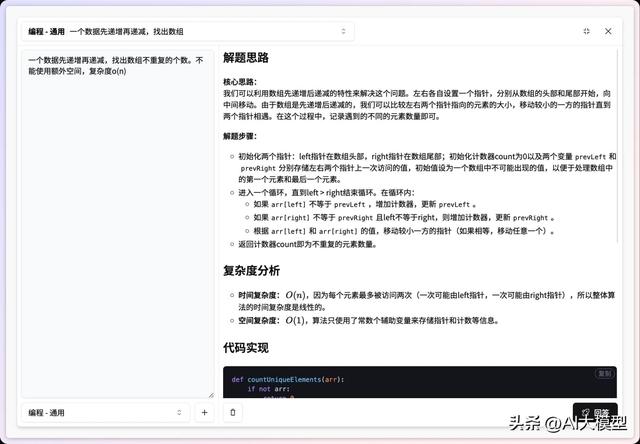Click inside the question text area
Screen dimensions: 640x444
pyautogui.click(x=118, y=224)
